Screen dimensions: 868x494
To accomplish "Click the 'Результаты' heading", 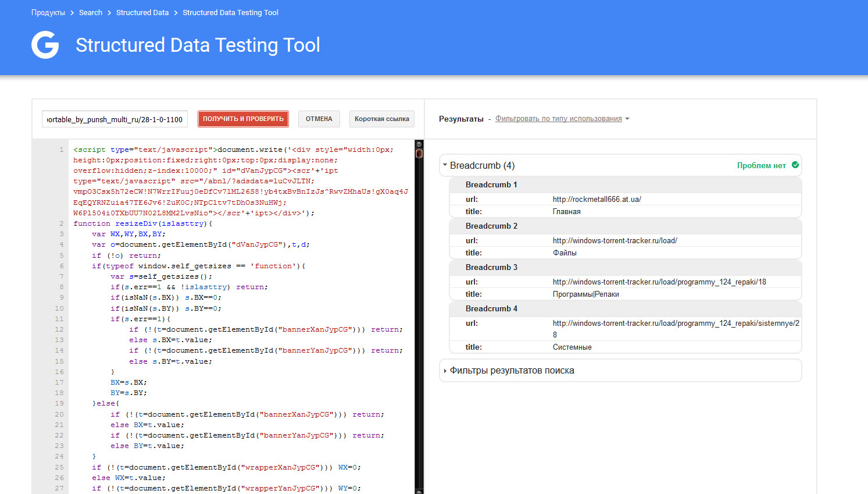I will 461,119.
